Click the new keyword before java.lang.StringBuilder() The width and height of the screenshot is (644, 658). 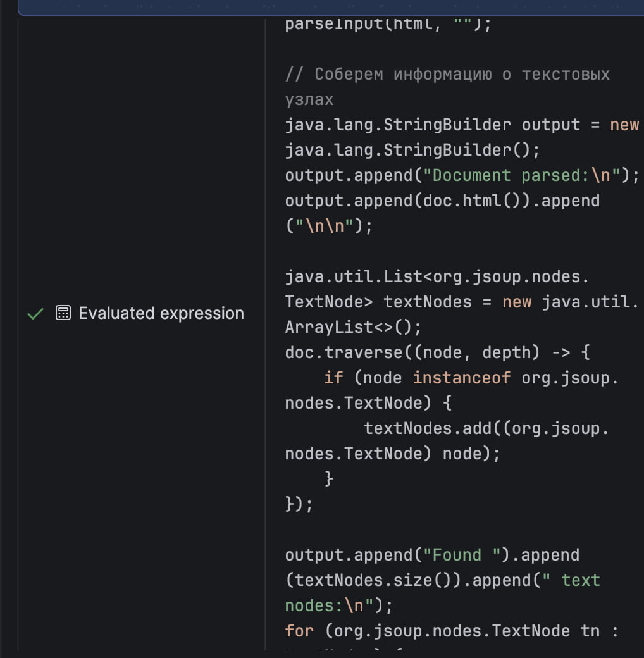[x=624, y=125]
